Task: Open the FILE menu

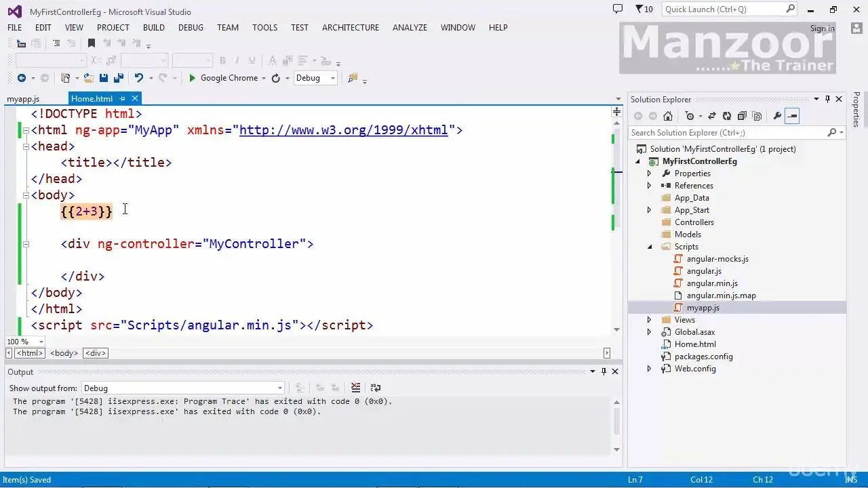Action: click(14, 28)
